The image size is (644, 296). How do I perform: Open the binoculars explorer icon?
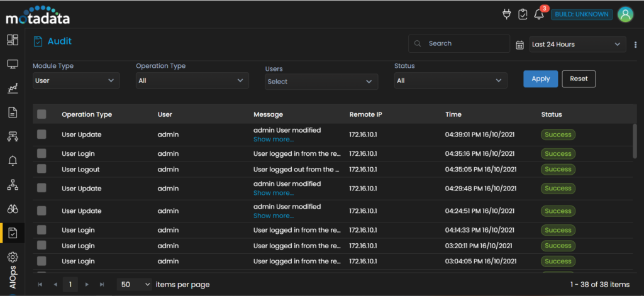(13, 209)
